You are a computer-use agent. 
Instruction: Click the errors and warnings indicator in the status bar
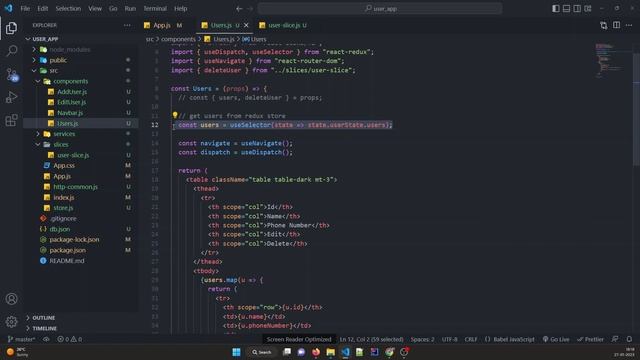coord(69,339)
